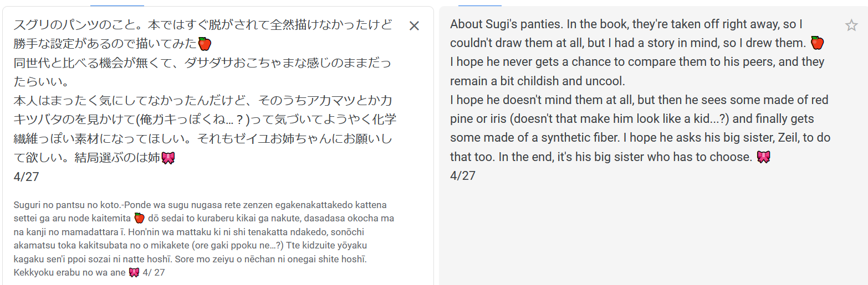Click the Japanese word アカマツ in source
The width and height of the screenshot is (868, 285).
tap(344, 101)
